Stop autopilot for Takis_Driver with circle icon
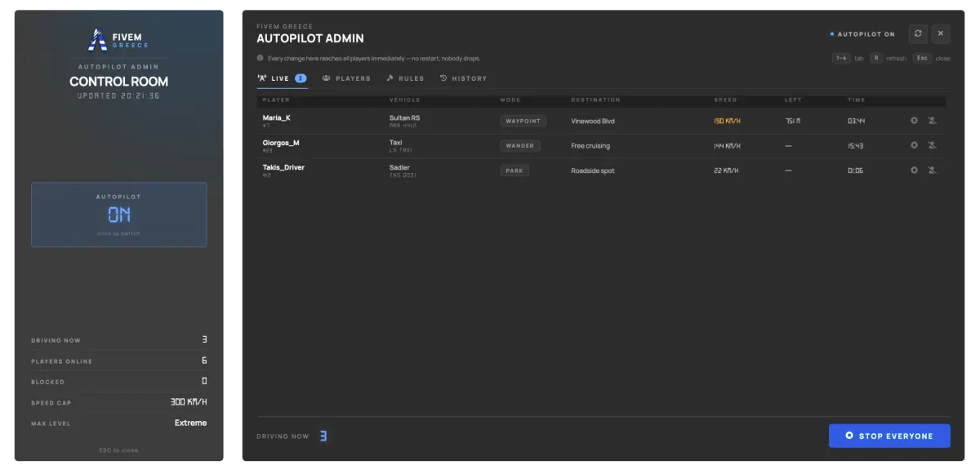Screen dimensions: 980x474 [914, 171]
